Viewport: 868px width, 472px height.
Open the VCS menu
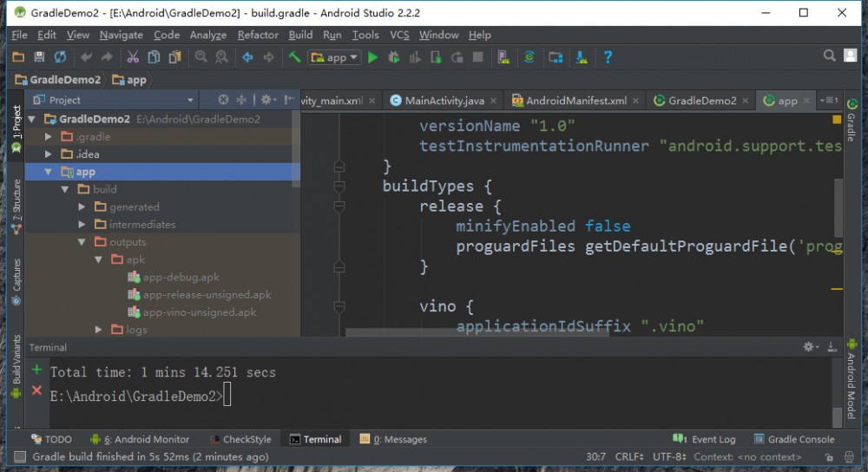coord(399,35)
